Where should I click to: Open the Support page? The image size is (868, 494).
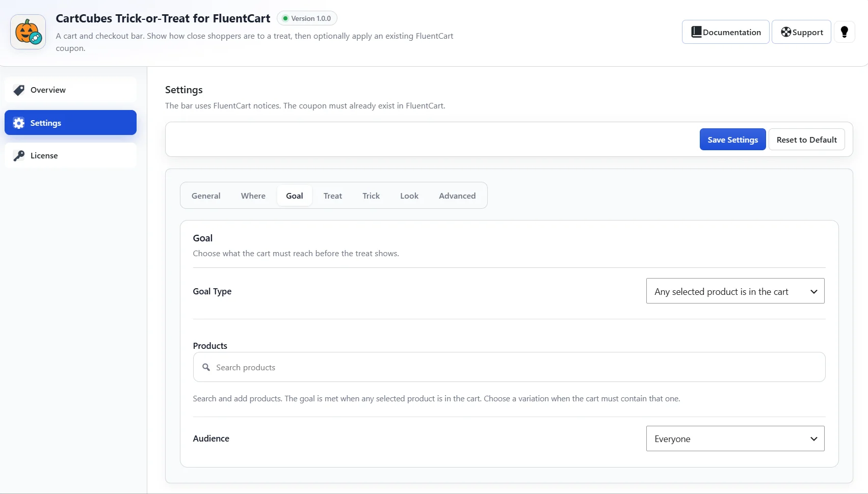(x=801, y=32)
